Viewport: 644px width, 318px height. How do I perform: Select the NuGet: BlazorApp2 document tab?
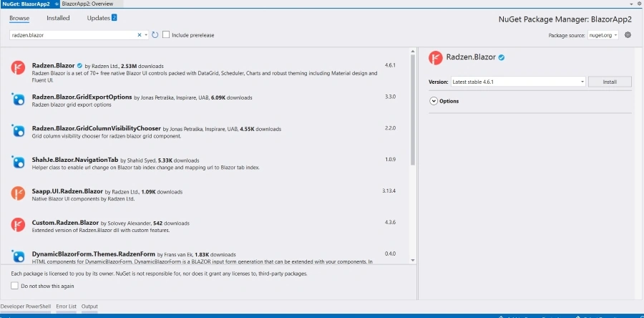[26, 4]
